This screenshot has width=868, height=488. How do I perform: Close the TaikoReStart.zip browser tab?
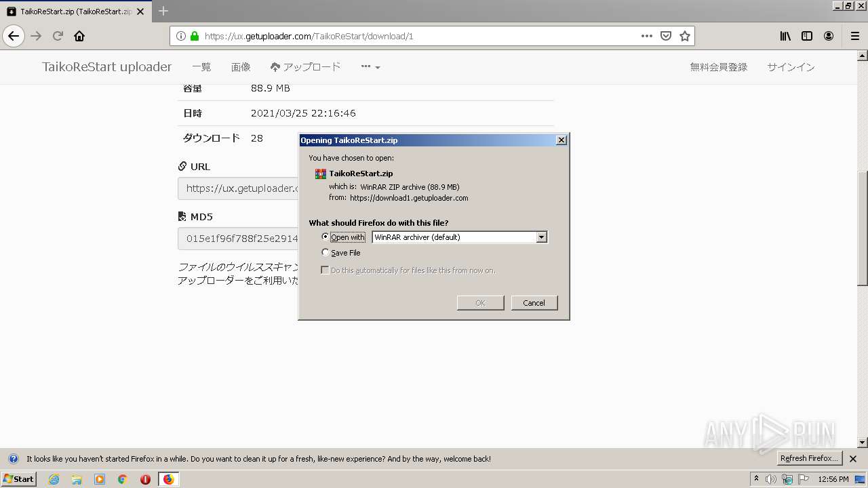point(141,12)
